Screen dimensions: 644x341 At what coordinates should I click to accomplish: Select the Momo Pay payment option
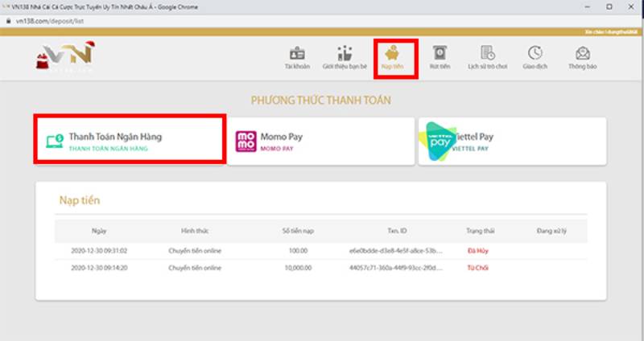319,141
